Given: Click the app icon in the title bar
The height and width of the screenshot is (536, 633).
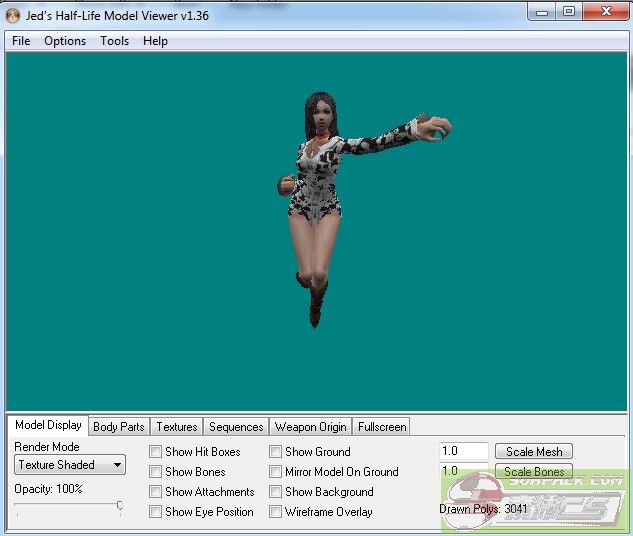Looking at the screenshot, I should point(13,16).
